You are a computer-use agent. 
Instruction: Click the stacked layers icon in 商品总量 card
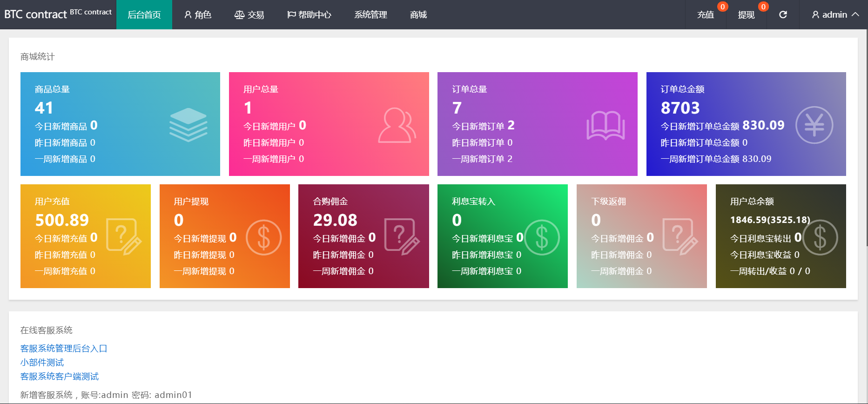click(x=188, y=125)
